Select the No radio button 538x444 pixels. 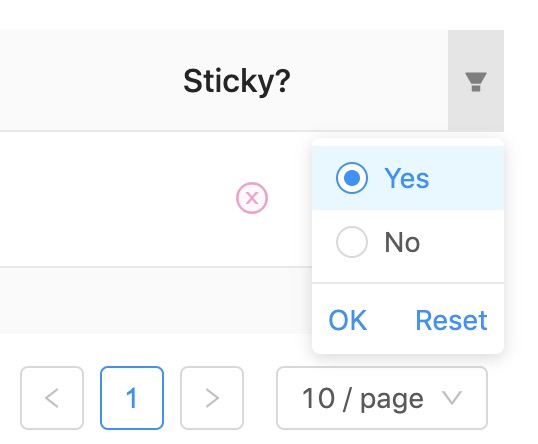pyautogui.click(x=352, y=242)
